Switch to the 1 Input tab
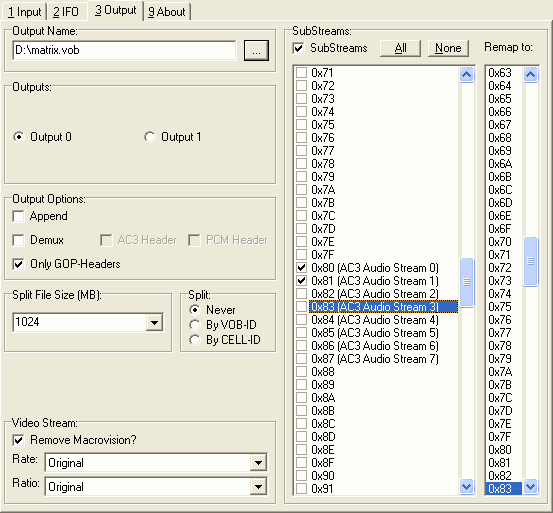553x513 pixels. (24, 12)
